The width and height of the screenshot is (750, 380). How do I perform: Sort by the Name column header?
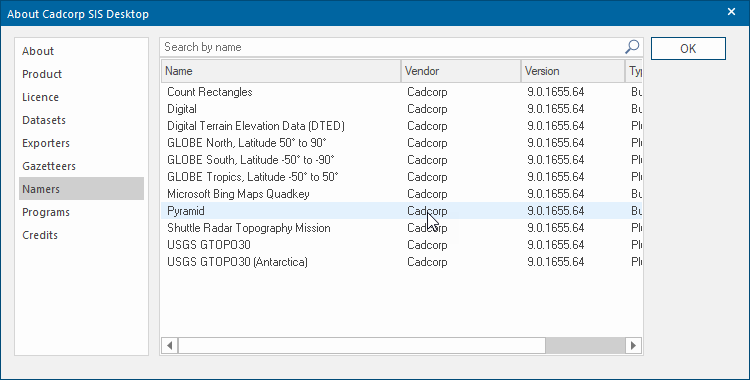281,71
